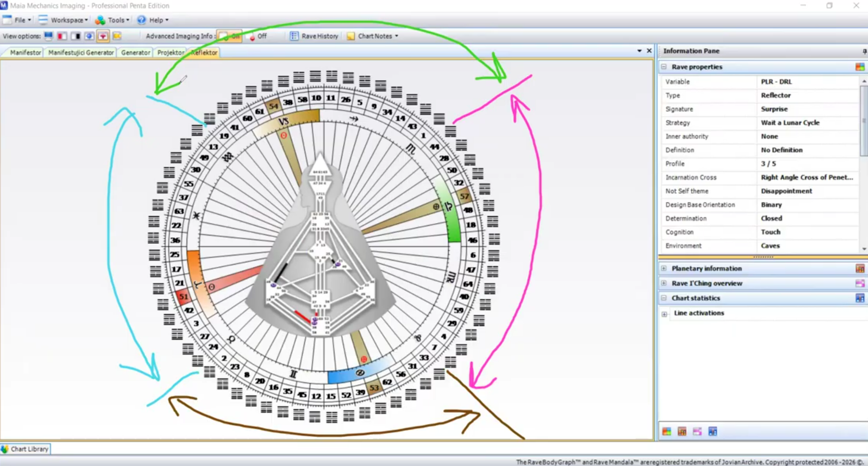Screen dimensions: 868x466
Task: Open the Workspace menu
Action: click(63, 20)
